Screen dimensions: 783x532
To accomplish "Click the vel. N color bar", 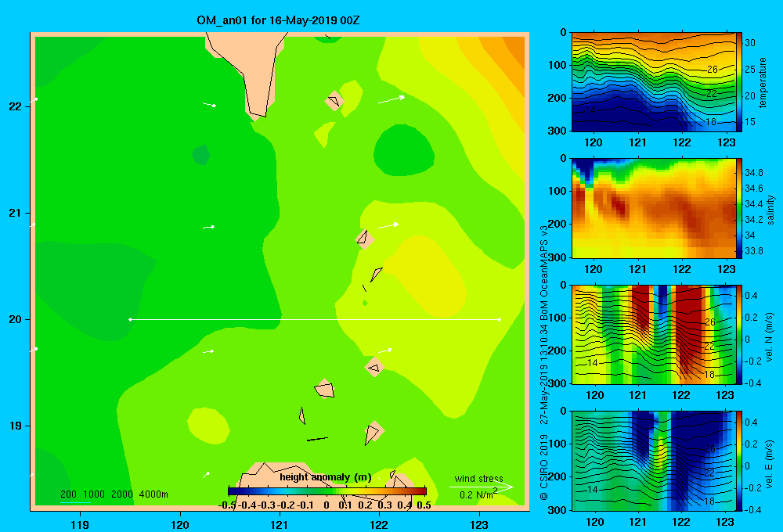I will tap(739, 335).
